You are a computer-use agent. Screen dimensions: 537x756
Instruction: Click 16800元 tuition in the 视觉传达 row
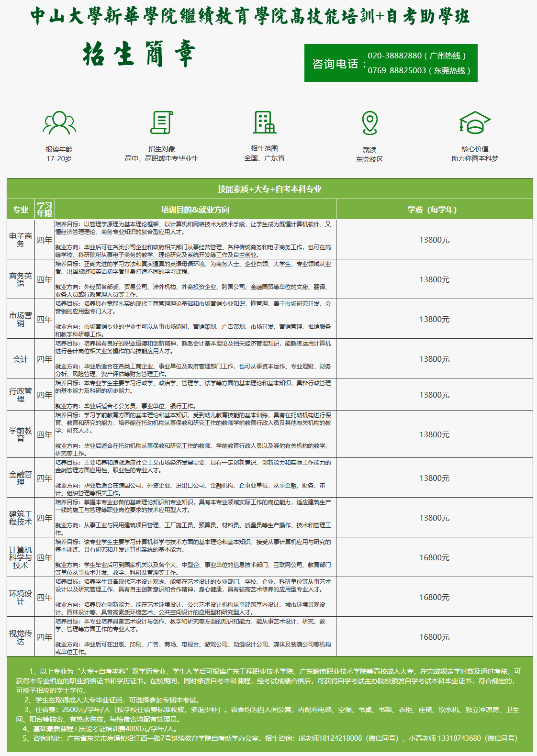435,637
